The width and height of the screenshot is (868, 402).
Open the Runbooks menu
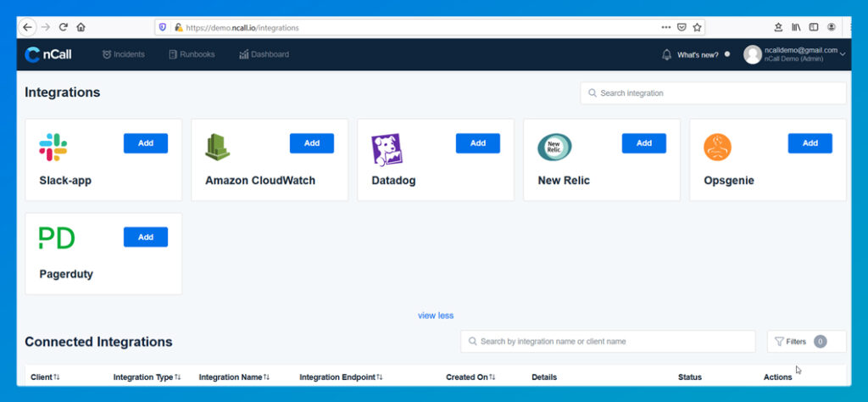point(192,54)
